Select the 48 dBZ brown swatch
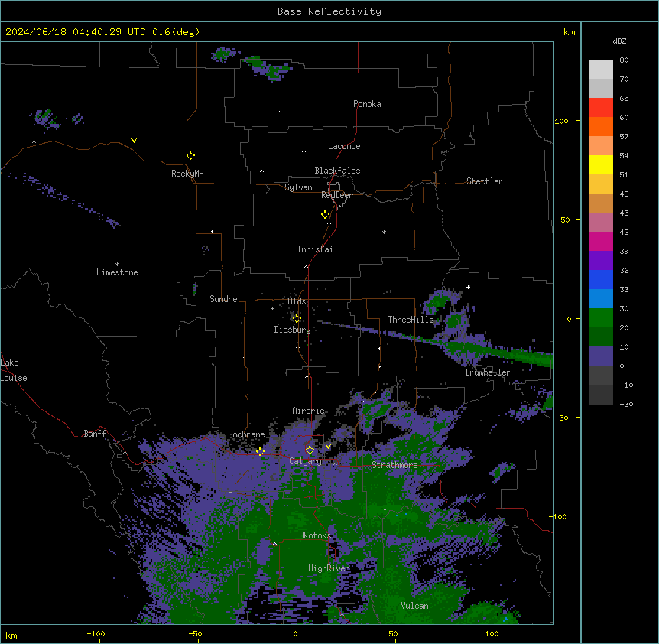The width and height of the screenshot is (659, 644). click(x=601, y=203)
